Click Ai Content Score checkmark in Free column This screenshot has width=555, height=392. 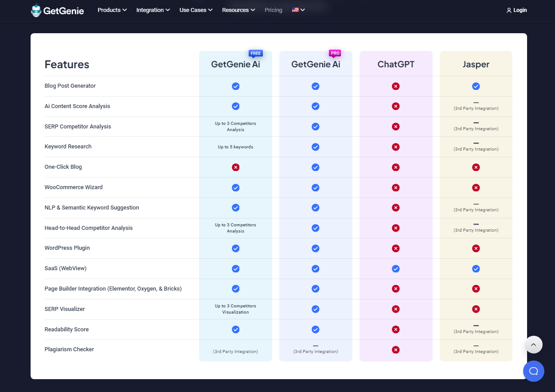click(236, 106)
